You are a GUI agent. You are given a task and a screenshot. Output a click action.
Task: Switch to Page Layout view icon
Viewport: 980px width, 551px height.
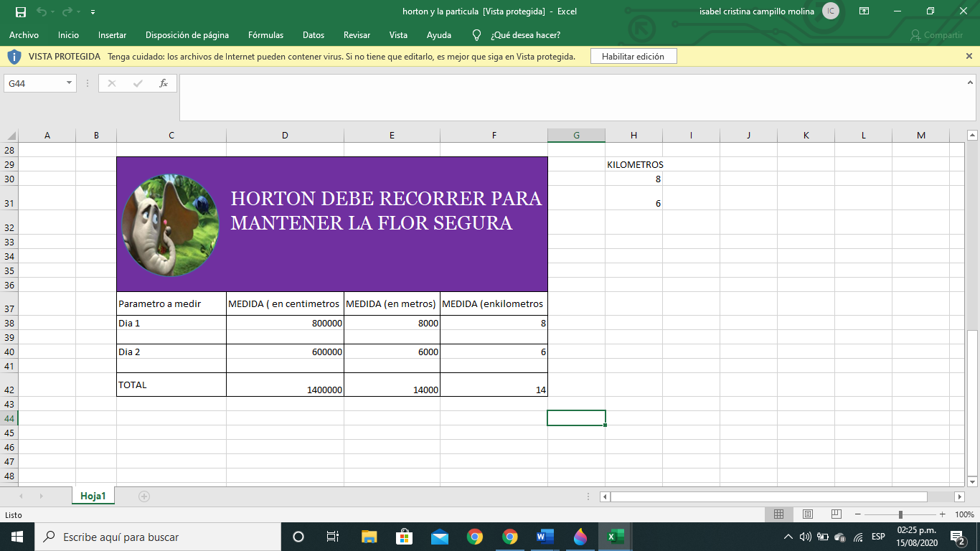807,514
